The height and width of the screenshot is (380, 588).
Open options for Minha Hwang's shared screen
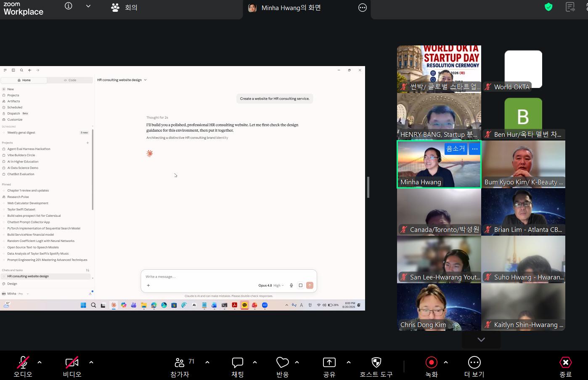click(x=363, y=8)
